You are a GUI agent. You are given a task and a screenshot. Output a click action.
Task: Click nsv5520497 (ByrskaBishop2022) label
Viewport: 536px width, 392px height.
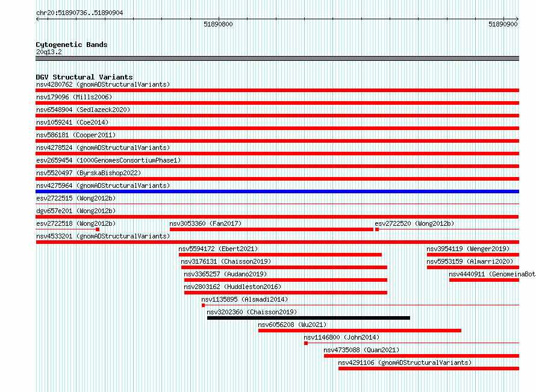click(x=89, y=173)
